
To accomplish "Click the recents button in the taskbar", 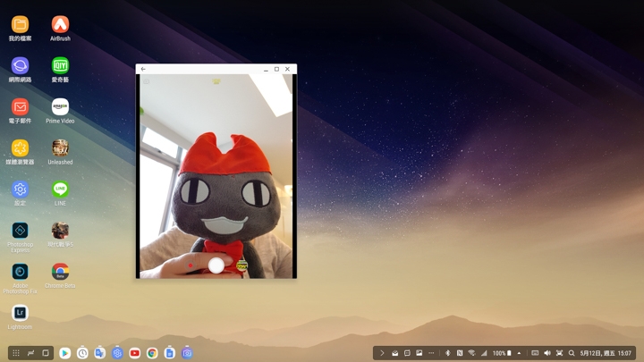I will click(x=30, y=353).
